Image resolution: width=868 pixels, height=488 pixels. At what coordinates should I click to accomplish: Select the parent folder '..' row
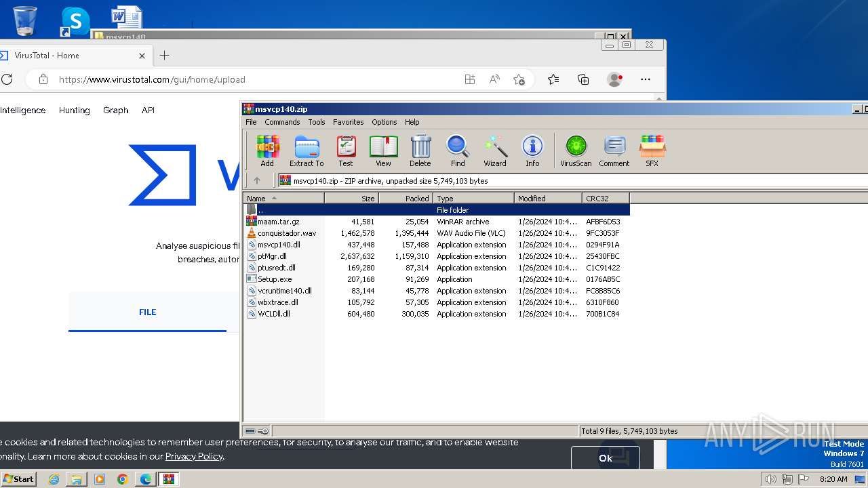(437, 210)
